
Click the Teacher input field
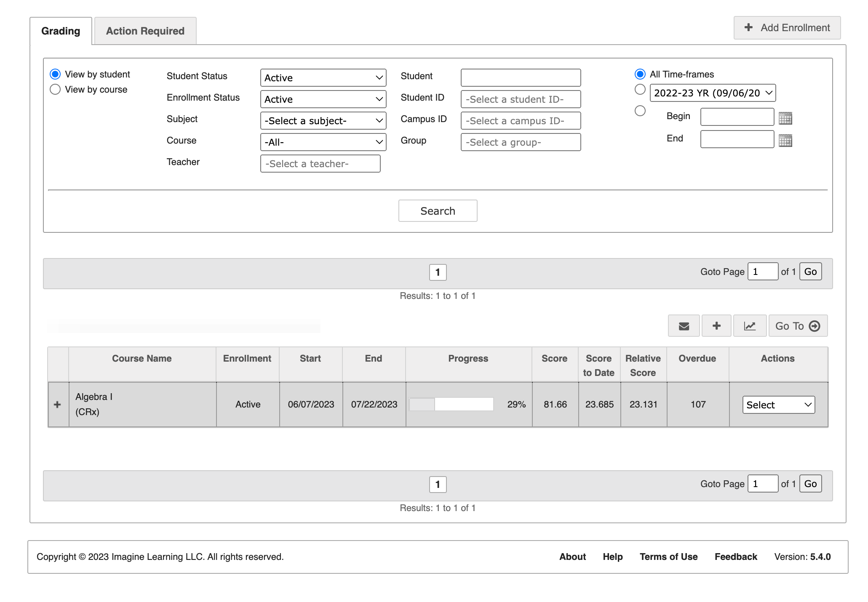[x=320, y=164]
